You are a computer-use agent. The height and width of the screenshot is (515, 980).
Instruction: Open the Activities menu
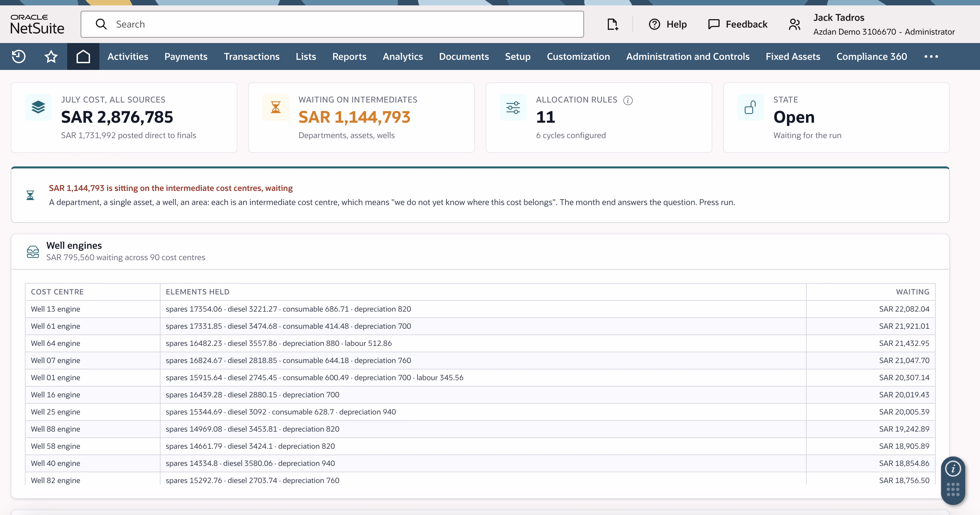[127, 56]
